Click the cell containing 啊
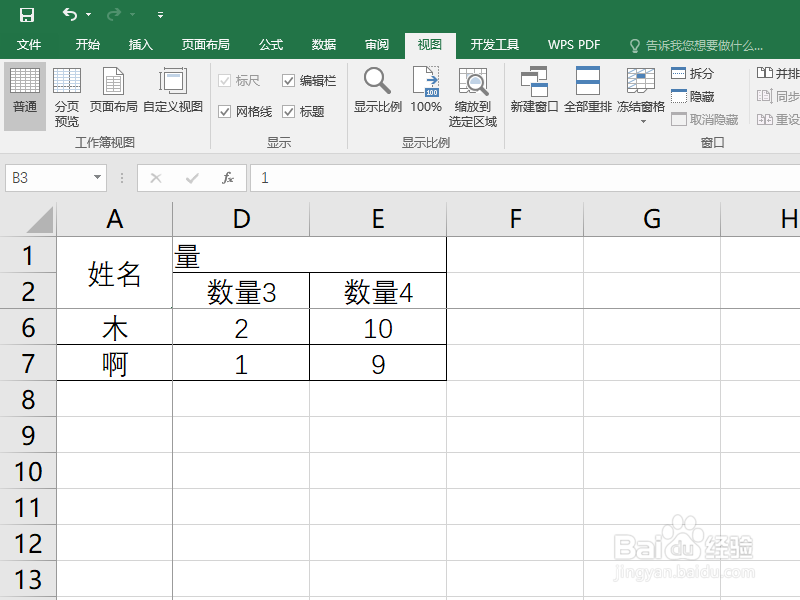Viewport: 800px width, 600px height. coord(114,363)
